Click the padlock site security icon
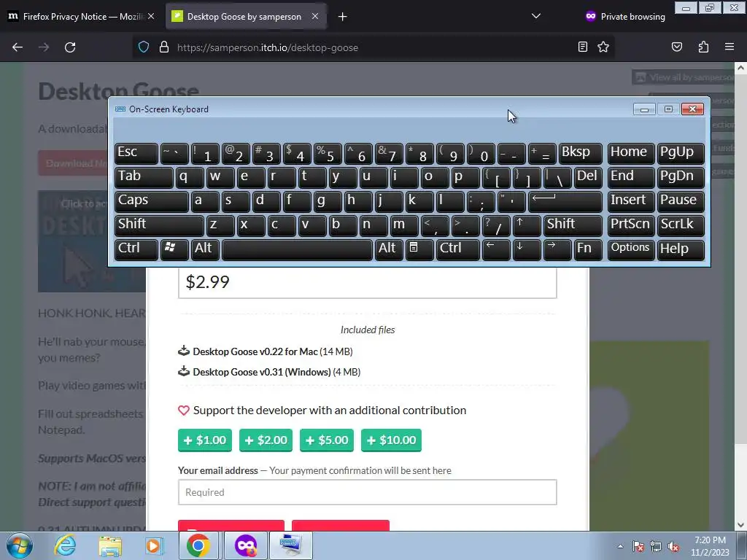 [x=164, y=47]
